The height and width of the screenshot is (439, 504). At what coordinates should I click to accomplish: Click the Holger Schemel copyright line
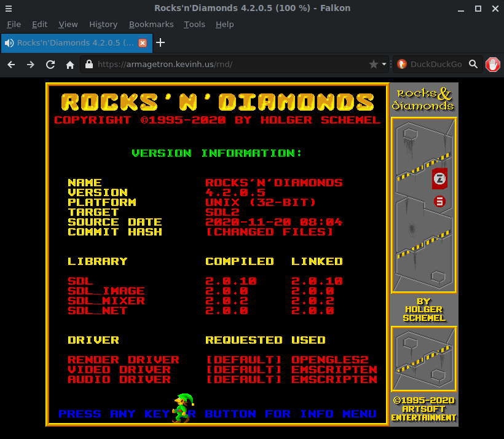point(218,120)
